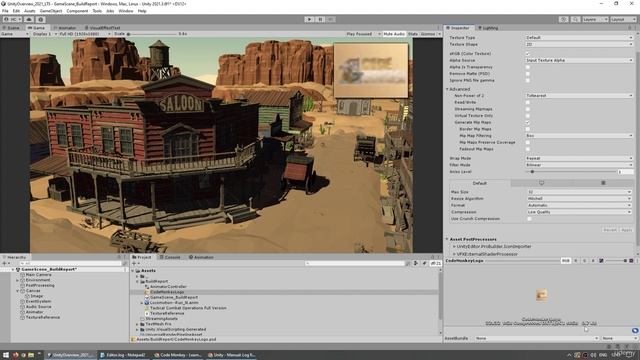Toggle Mute Audio in Game view

394,34
